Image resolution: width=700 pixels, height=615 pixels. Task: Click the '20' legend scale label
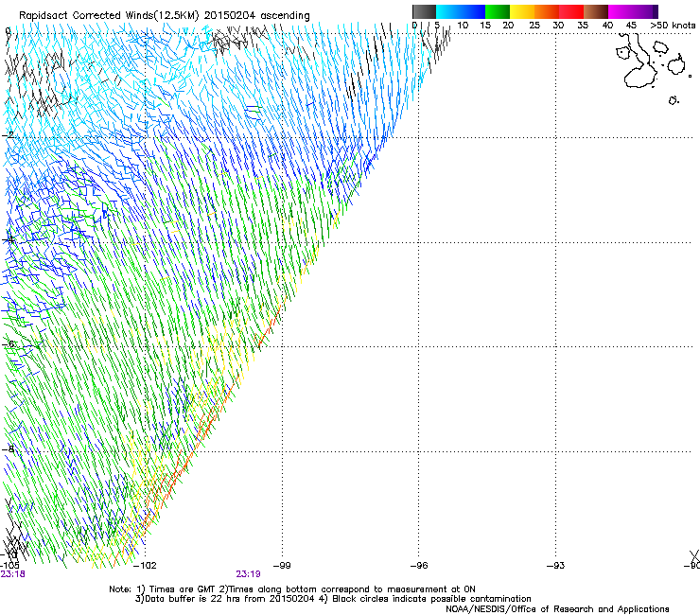[x=508, y=26]
